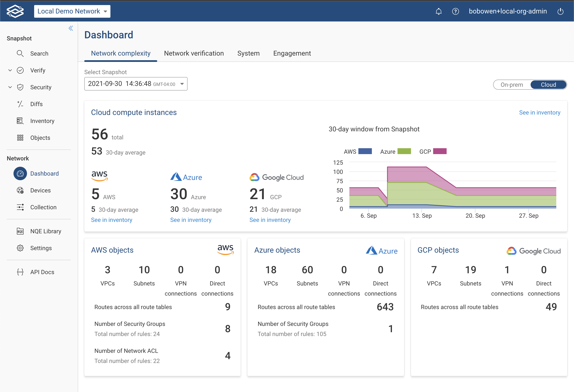Open the Search icon in sidebar

(20, 53)
